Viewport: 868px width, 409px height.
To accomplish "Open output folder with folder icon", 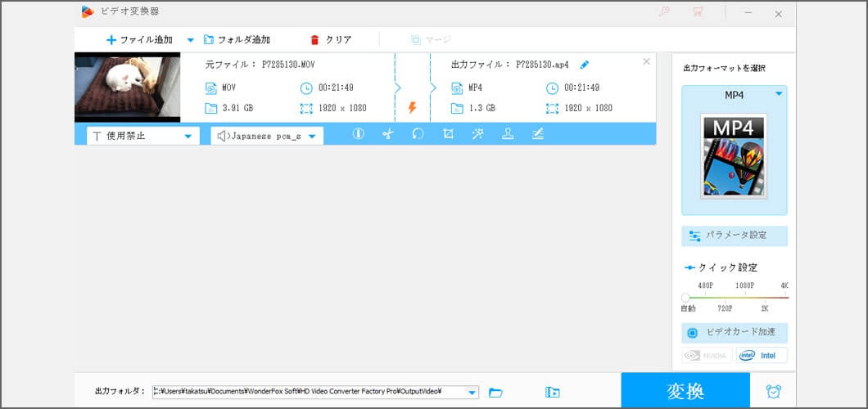I will pyautogui.click(x=495, y=393).
